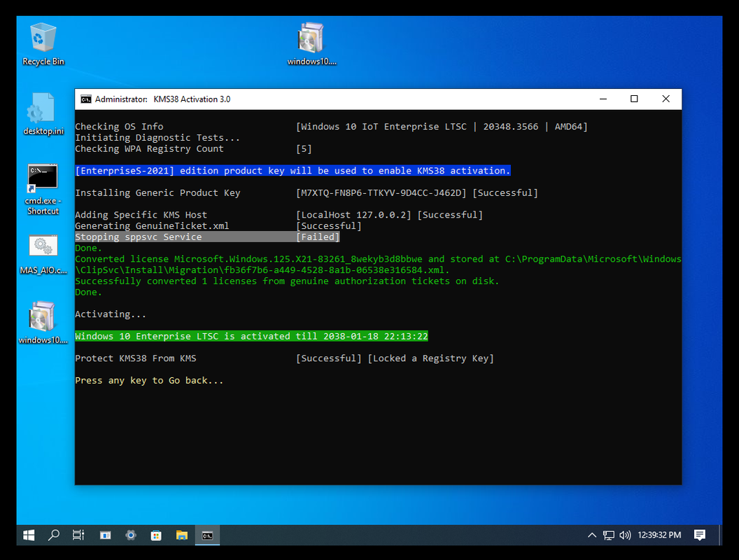Open the volume speaker tray icon
This screenshot has width=739, height=560.
point(625,535)
